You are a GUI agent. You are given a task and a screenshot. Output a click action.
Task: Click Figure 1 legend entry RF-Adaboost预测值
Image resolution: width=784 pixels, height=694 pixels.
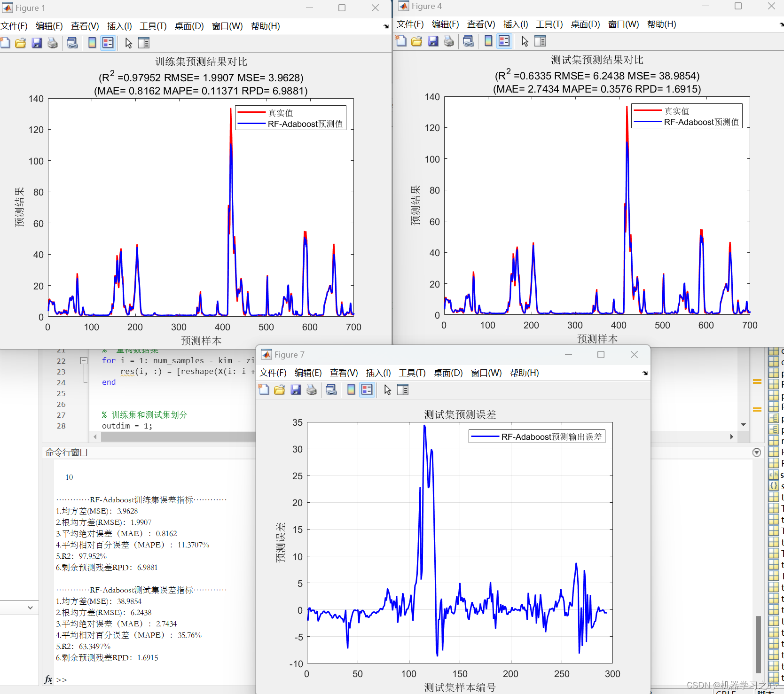click(291, 124)
